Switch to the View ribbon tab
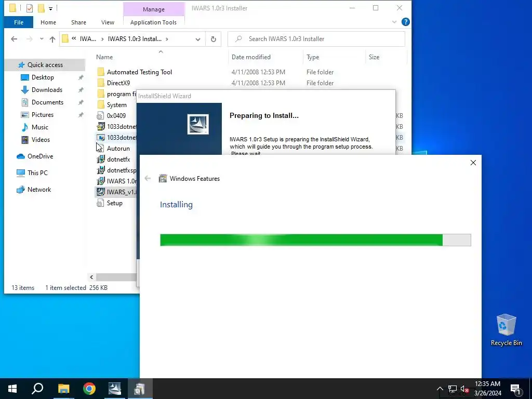The height and width of the screenshot is (399, 532). point(108,22)
